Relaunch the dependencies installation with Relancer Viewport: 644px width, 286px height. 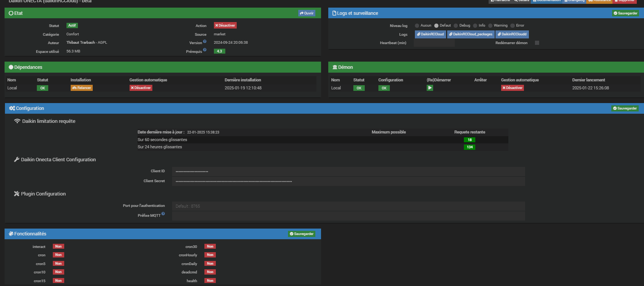(x=82, y=88)
